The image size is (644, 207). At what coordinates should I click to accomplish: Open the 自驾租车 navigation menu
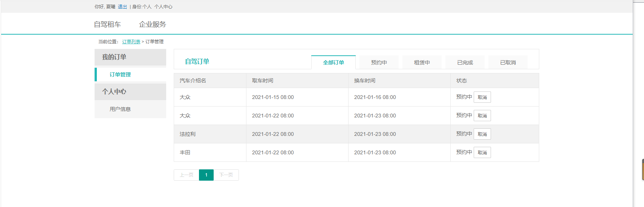(107, 24)
